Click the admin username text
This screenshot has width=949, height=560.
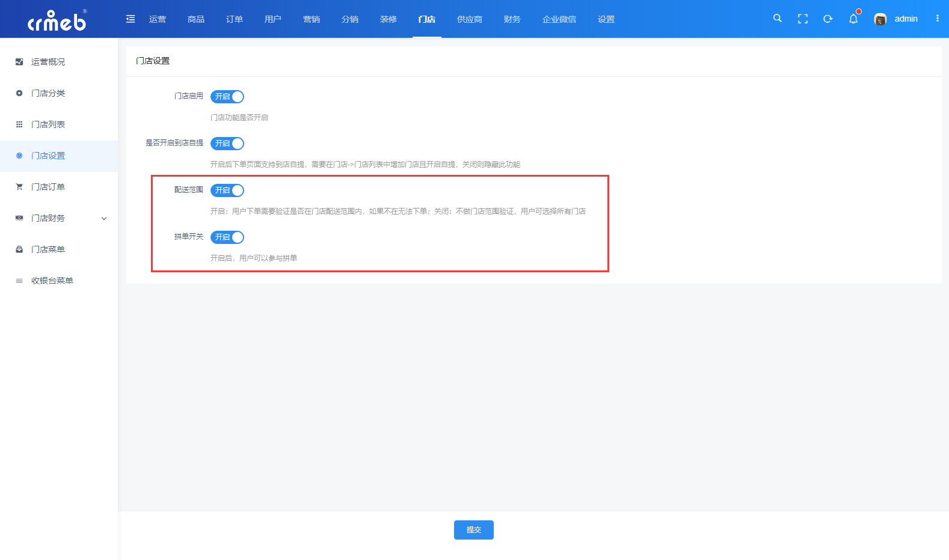906,19
